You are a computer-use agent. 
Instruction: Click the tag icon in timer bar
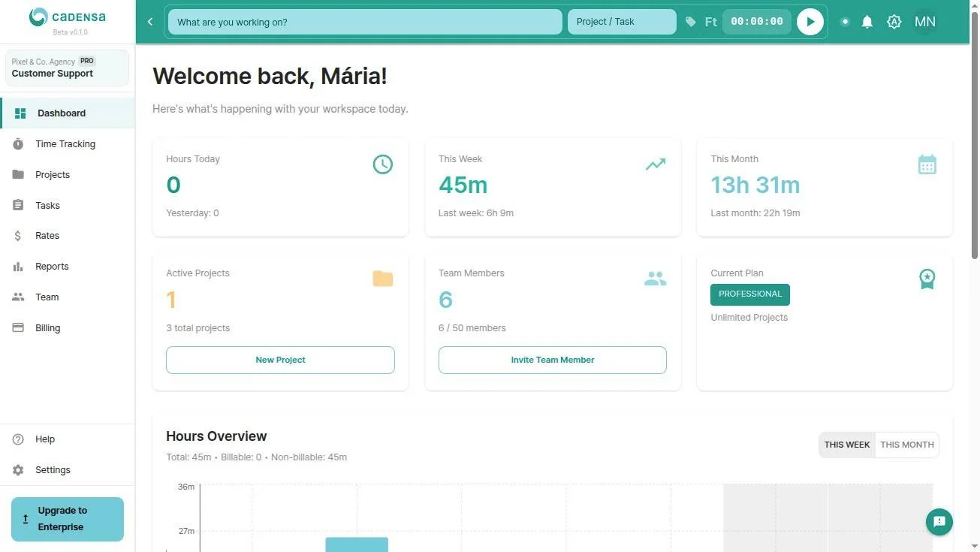[x=691, y=22]
